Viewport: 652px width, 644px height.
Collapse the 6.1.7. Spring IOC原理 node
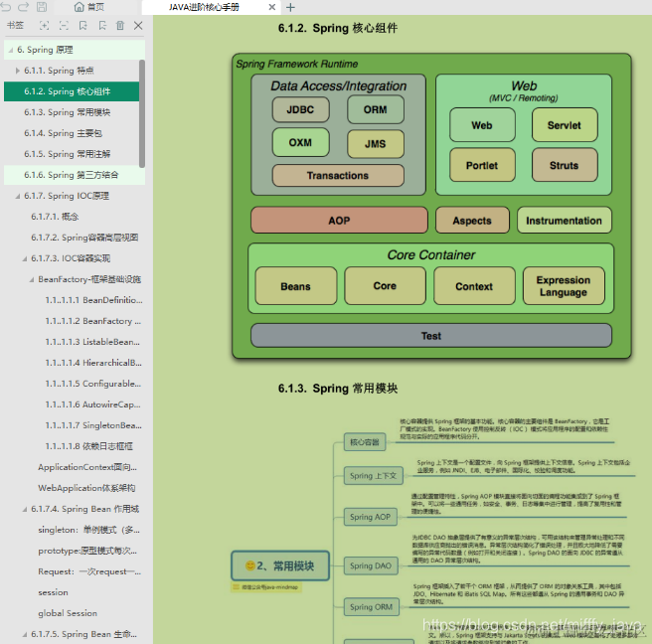point(18,196)
